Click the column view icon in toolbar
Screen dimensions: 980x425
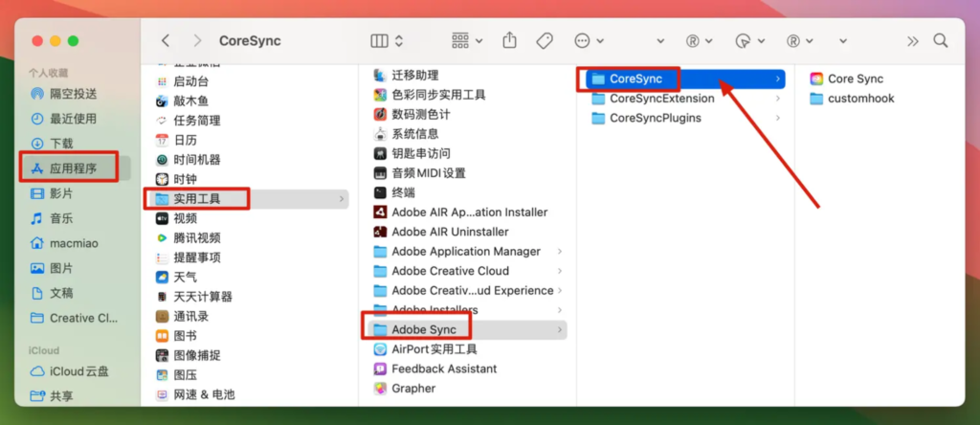pyautogui.click(x=379, y=40)
